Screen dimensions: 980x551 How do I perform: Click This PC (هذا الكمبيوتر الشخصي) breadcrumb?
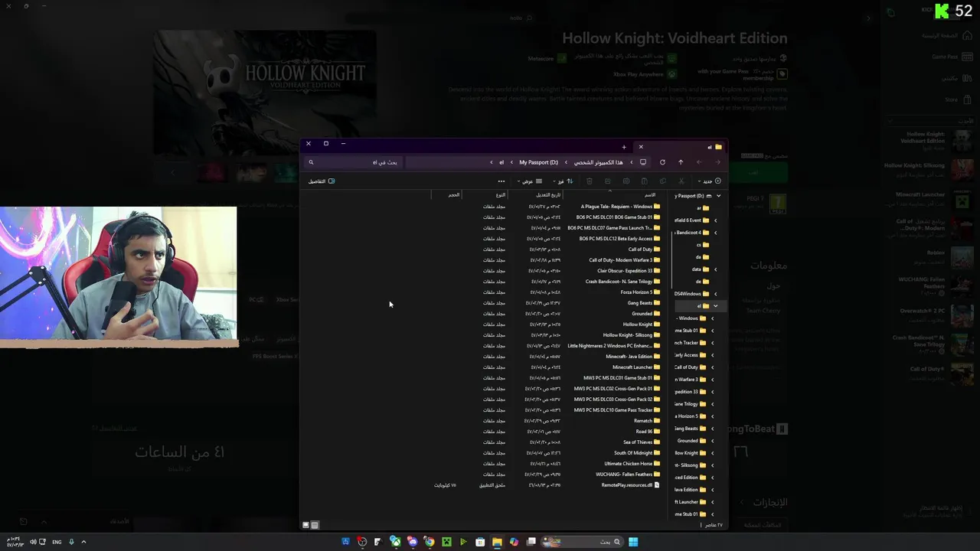click(599, 162)
